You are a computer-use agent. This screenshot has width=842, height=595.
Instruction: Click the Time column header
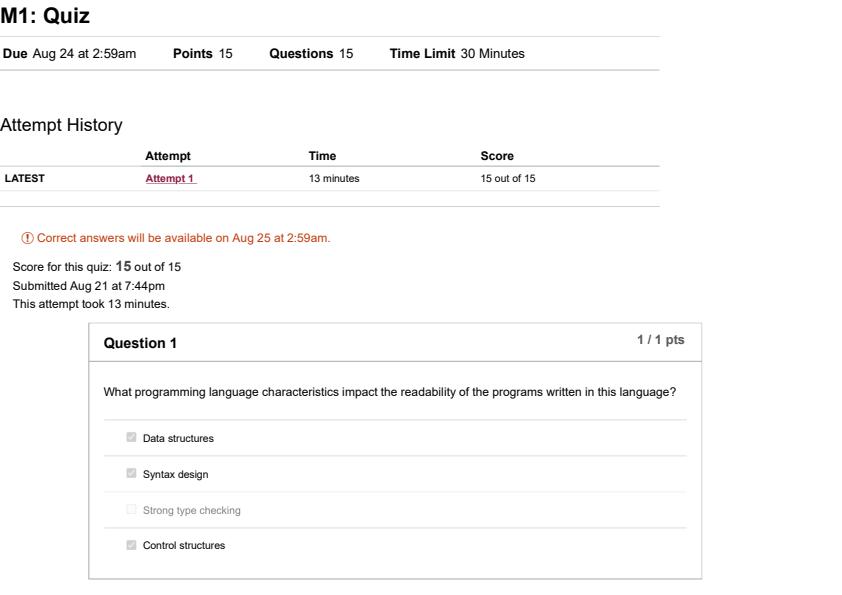pos(322,156)
